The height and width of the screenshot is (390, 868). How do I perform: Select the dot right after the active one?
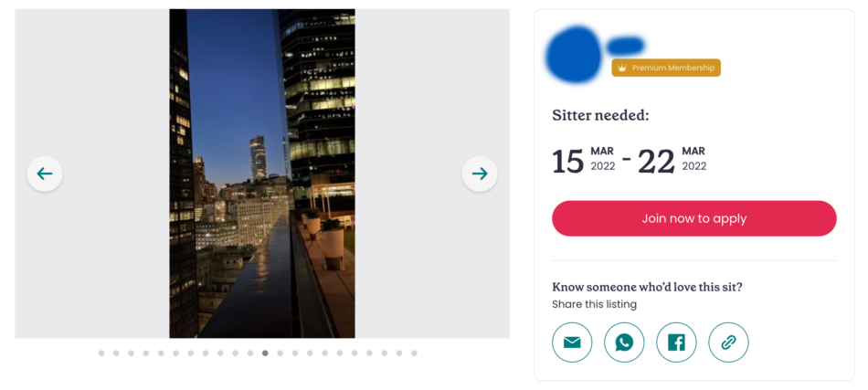point(281,353)
